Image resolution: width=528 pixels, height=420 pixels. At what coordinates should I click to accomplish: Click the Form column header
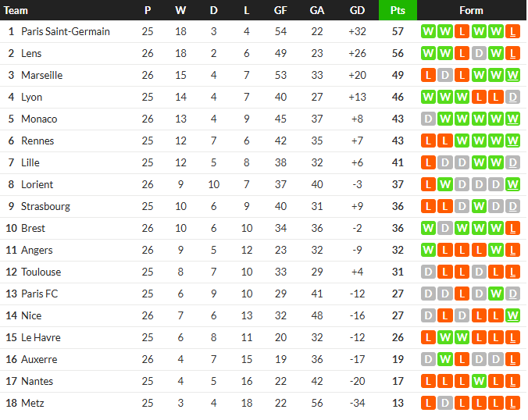pos(471,10)
